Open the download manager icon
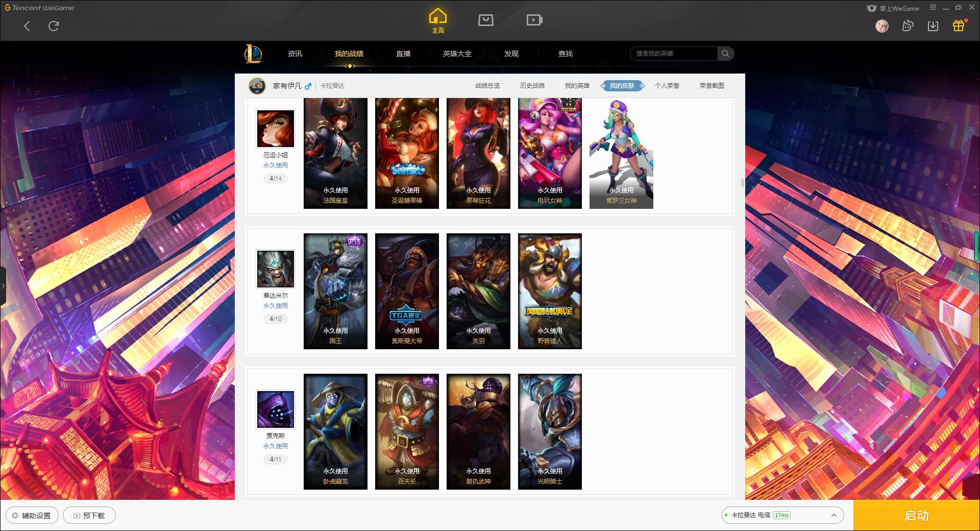 pyautogui.click(x=933, y=26)
